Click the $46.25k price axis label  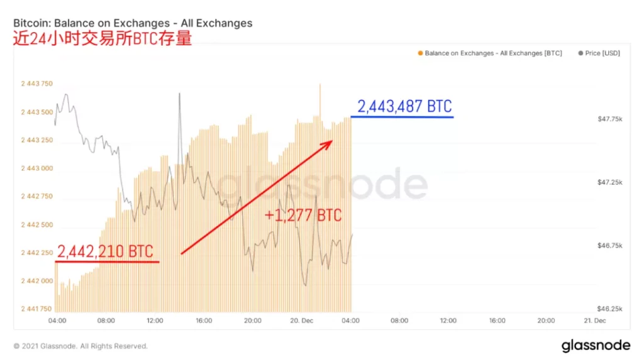pos(609,309)
